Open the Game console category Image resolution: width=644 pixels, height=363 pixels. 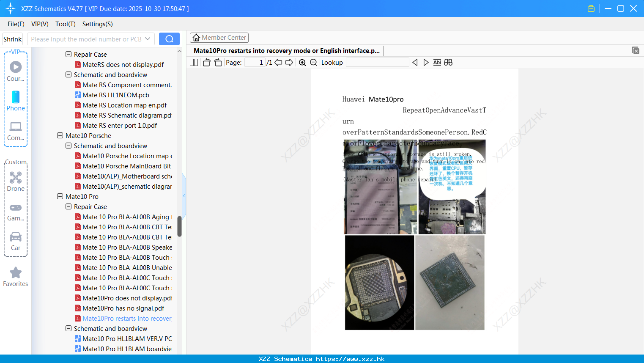pyautogui.click(x=16, y=212)
